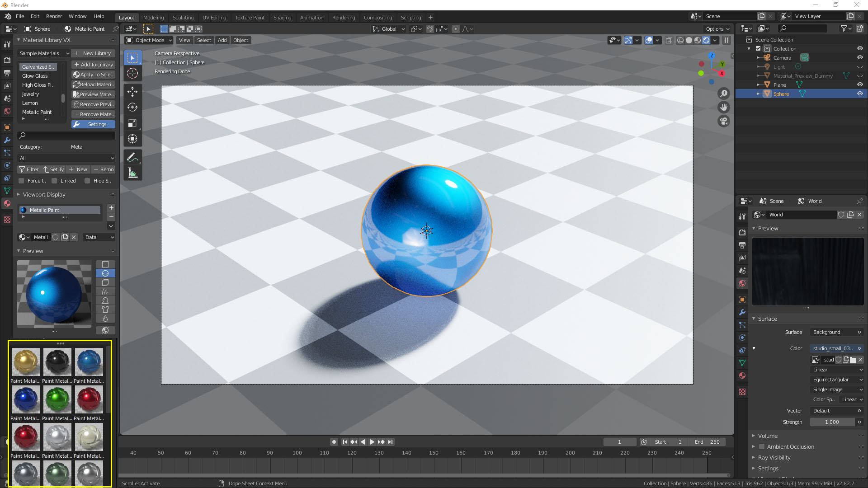Select the Cursor tool in viewport toolbar

[132, 73]
